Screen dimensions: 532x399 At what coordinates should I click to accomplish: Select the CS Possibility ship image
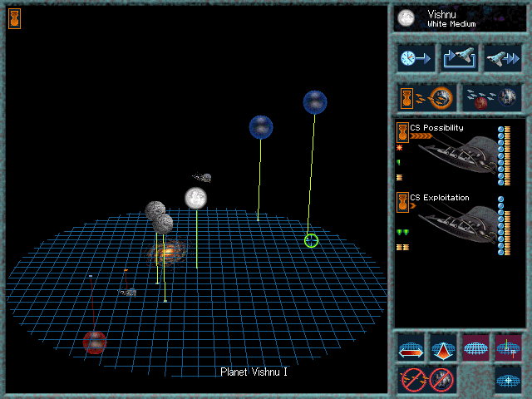(458, 155)
